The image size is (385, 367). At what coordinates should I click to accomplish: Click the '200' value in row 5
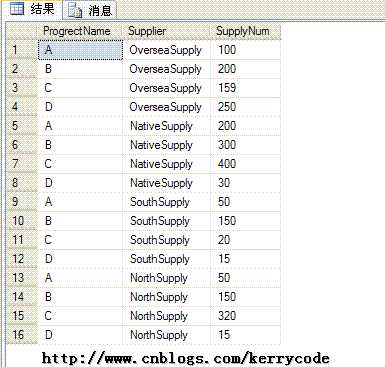pos(246,126)
